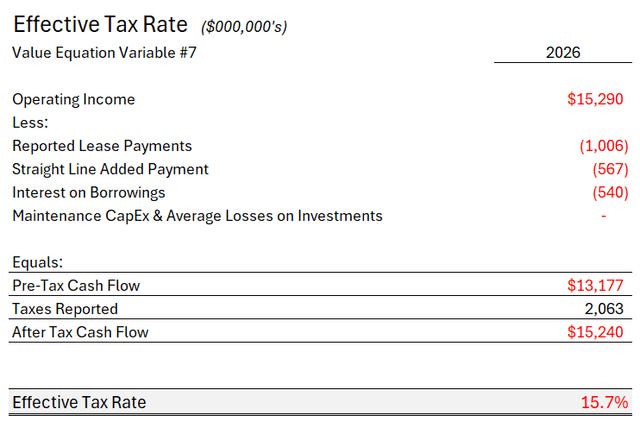
Task: Select the Pre-Tax Cash Flow value $13,177
Action: 595,286
